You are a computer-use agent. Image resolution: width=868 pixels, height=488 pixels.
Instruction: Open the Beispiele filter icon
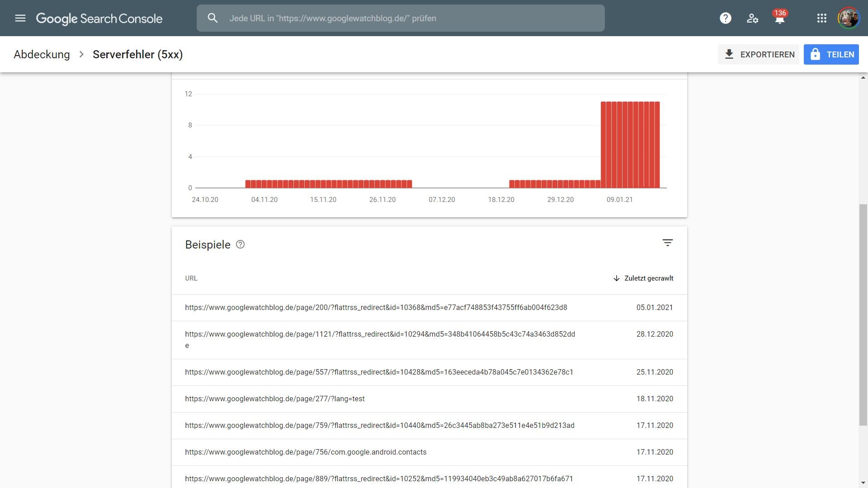[x=667, y=243]
